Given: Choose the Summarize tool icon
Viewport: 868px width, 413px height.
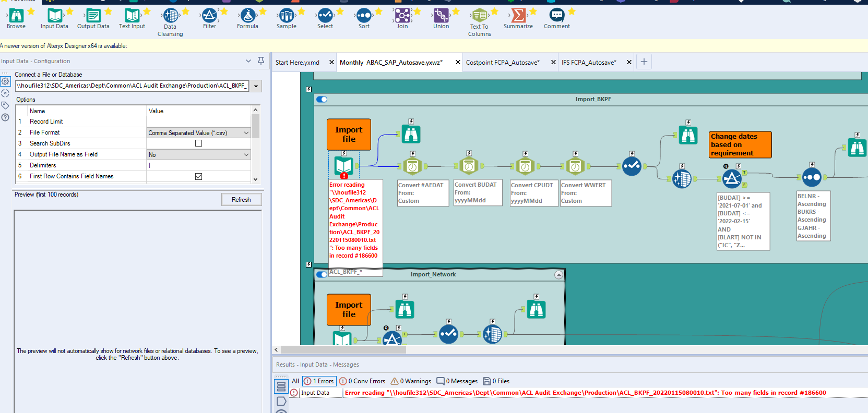Looking at the screenshot, I should (x=518, y=16).
